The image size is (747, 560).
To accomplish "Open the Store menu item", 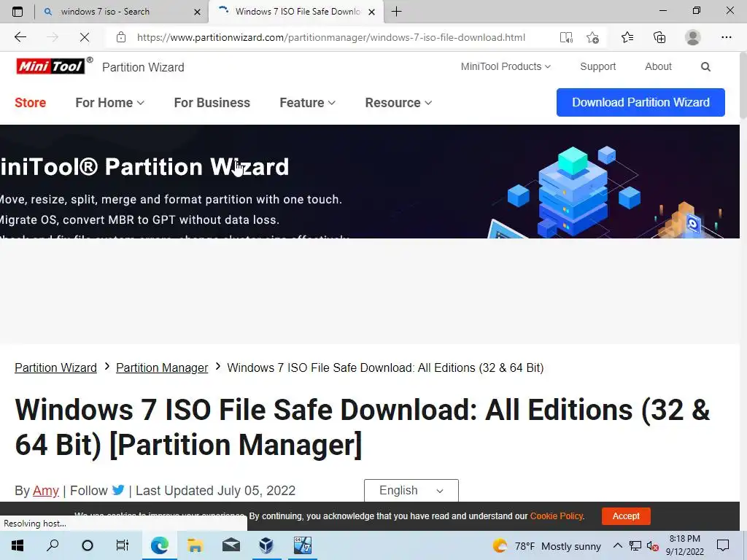I will pyautogui.click(x=30, y=102).
